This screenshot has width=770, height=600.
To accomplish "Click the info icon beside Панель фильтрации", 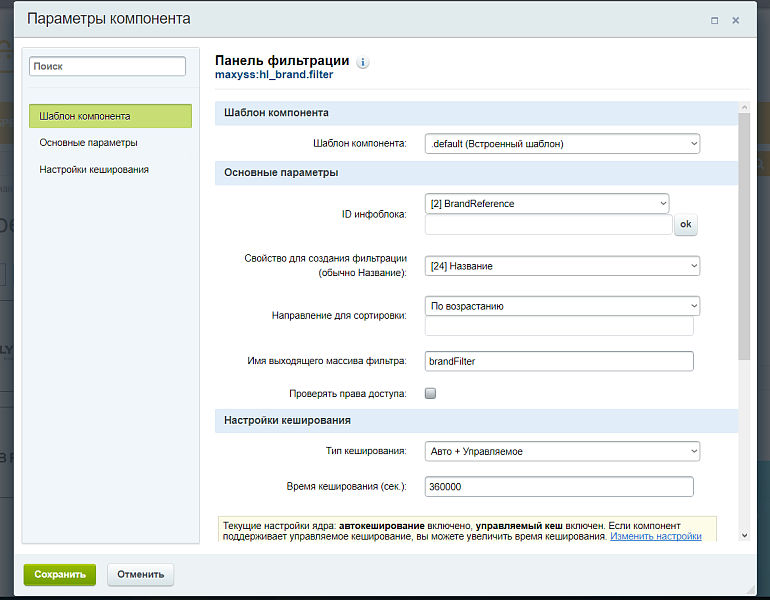I will (x=363, y=62).
